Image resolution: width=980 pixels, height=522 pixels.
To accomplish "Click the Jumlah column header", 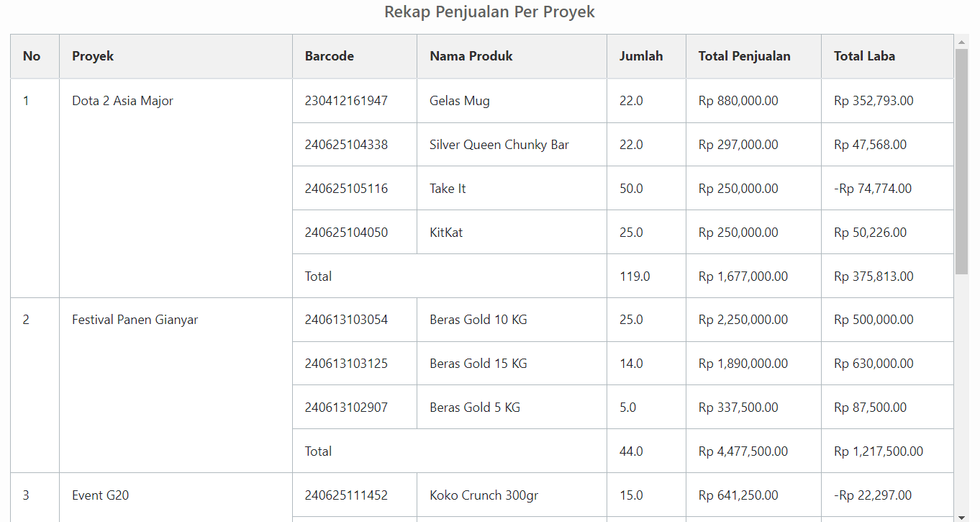I will coord(640,56).
